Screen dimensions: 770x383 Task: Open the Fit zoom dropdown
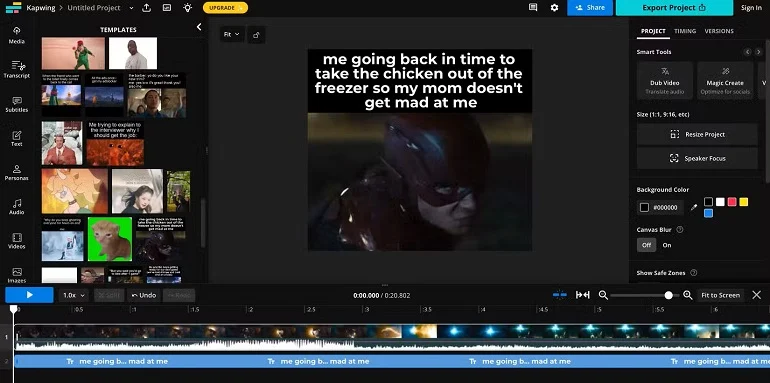coord(232,34)
